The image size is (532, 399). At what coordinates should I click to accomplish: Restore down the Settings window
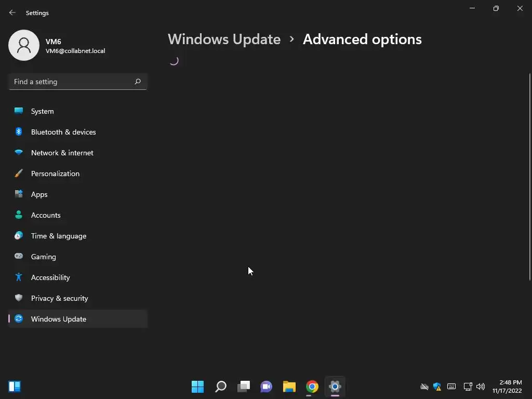coord(496,8)
